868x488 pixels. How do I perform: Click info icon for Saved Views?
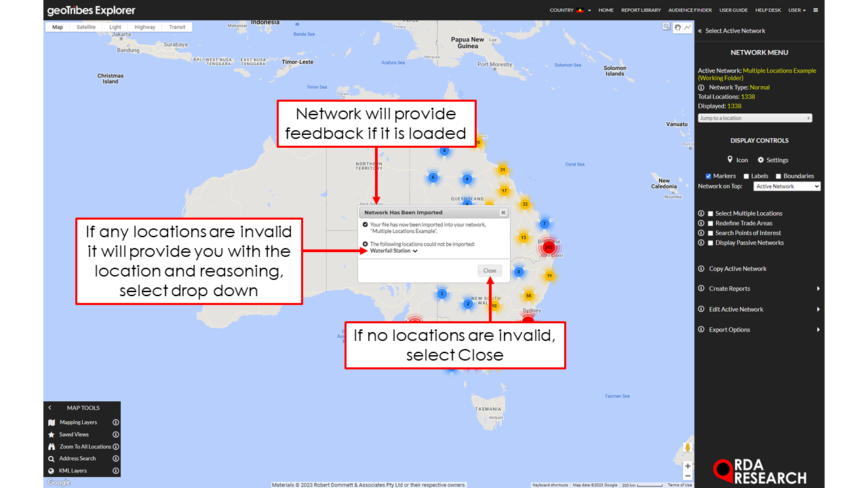point(115,434)
